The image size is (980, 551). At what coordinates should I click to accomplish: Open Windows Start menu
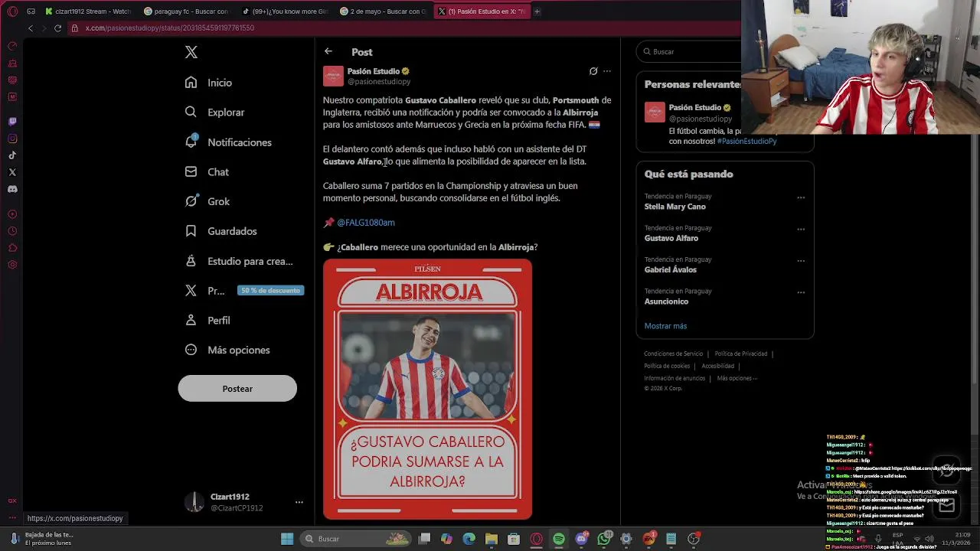[x=287, y=539]
